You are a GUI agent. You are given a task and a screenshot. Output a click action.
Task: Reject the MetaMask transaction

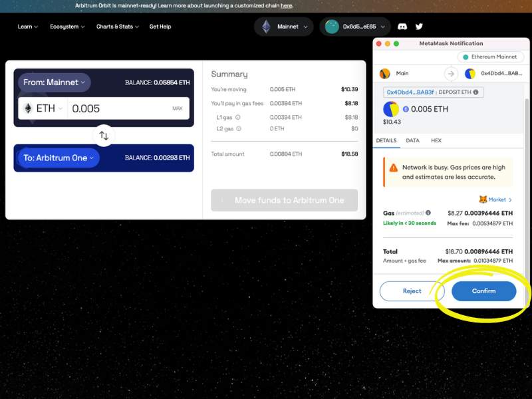click(x=412, y=291)
